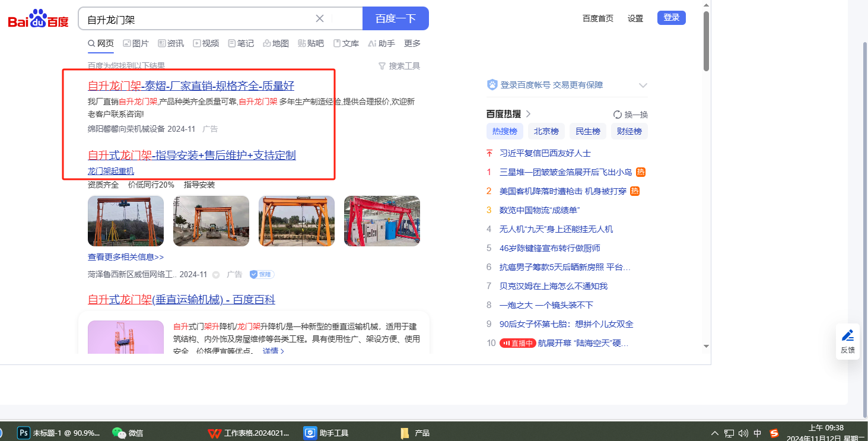This screenshot has height=441, width=868.
Task: Refresh hot searches with 换一换
Action: (x=631, y=115)
